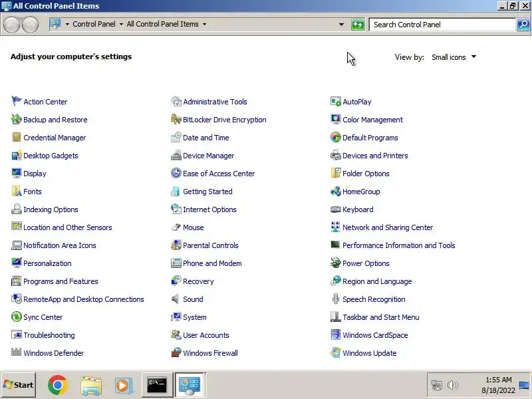Open the Internet Options link
Viewport: 532px width, 399px height.
tap(209, 209)
